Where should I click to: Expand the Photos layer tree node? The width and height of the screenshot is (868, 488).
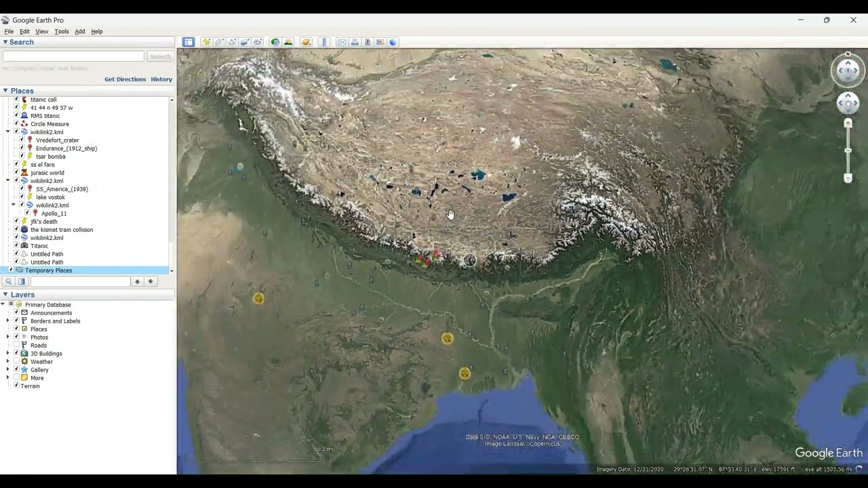click(8, 338)
